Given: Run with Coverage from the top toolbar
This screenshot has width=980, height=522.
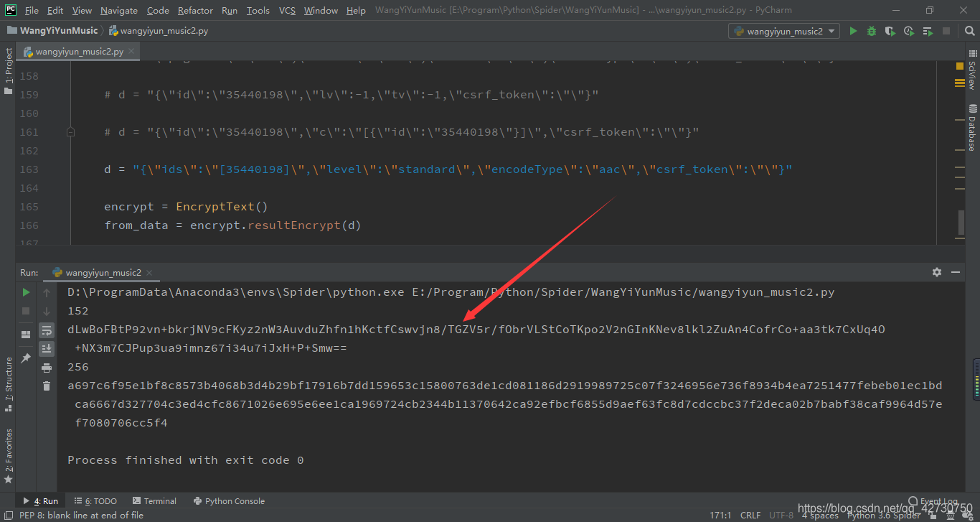Looking at the screenshot, I should 890,31.
